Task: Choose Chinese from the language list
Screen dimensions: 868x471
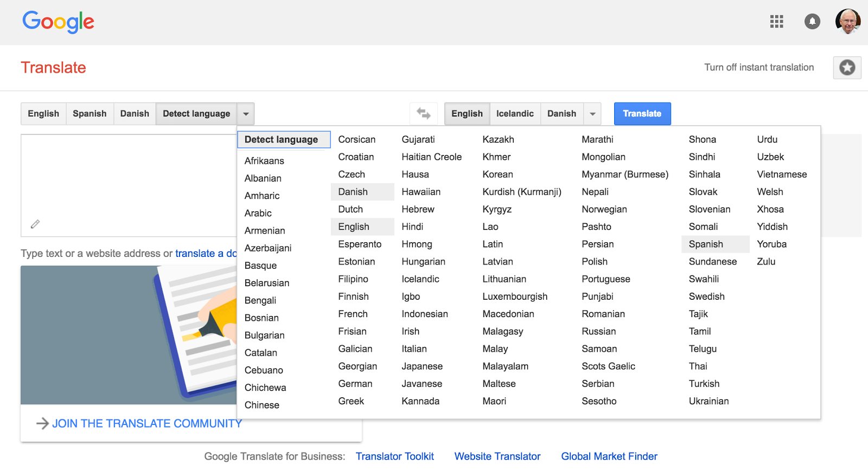Action: (262, 405)
